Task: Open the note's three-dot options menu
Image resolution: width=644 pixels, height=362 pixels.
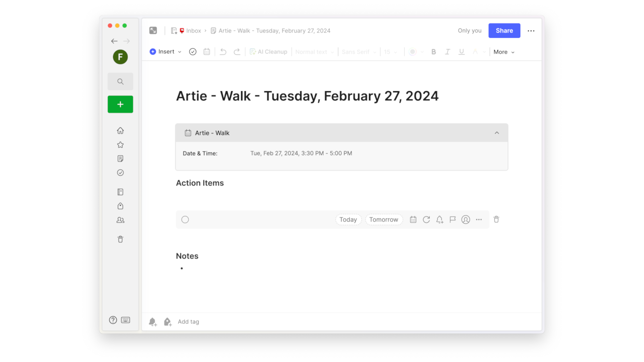Action: (x=531, y=31)
